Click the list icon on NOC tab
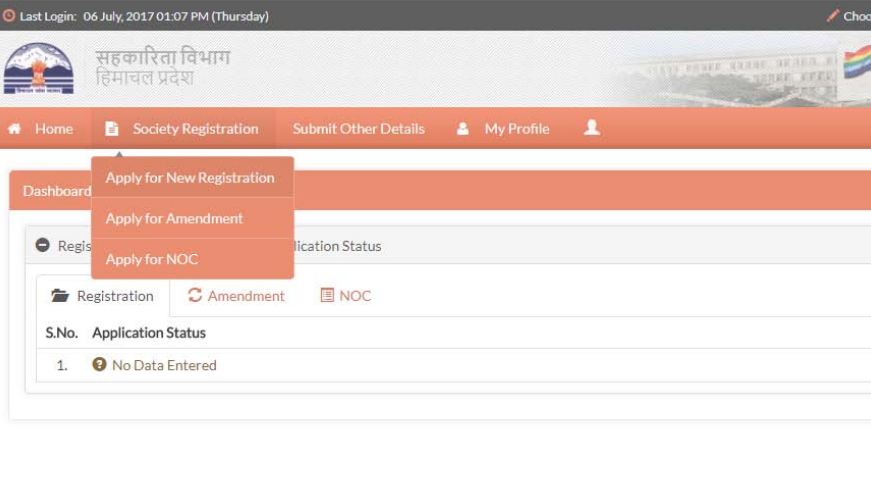The height and width of the screenshot is (492, 871). pyautogui.click(x=327, y=295)
